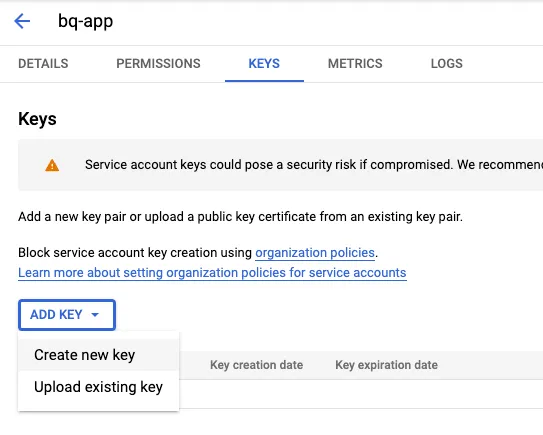This screenshot has height=435, width=543.
Task: Click the Key creation date column header
Action: [x=256, y=365]
